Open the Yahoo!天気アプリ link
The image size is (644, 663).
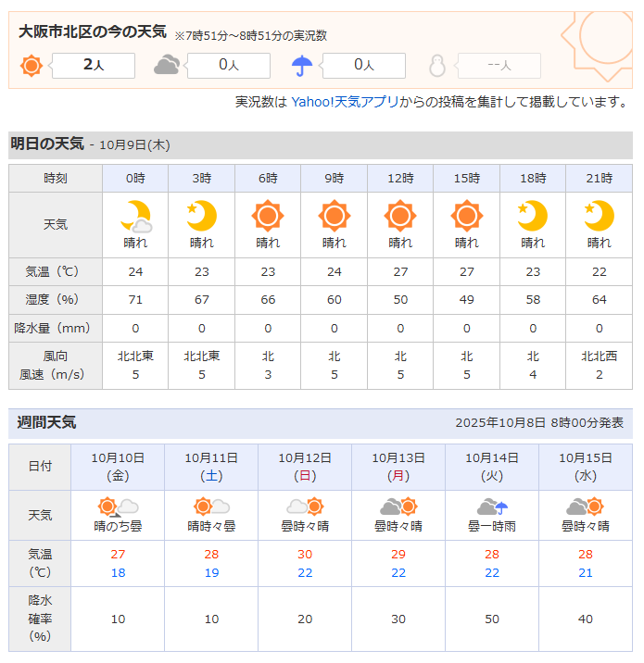345,102
